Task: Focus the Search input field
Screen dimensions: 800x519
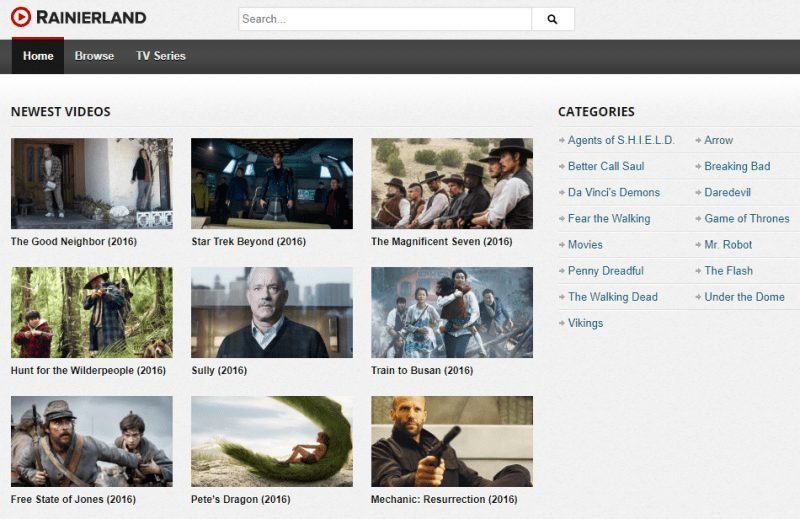Action: coord(385,19)
